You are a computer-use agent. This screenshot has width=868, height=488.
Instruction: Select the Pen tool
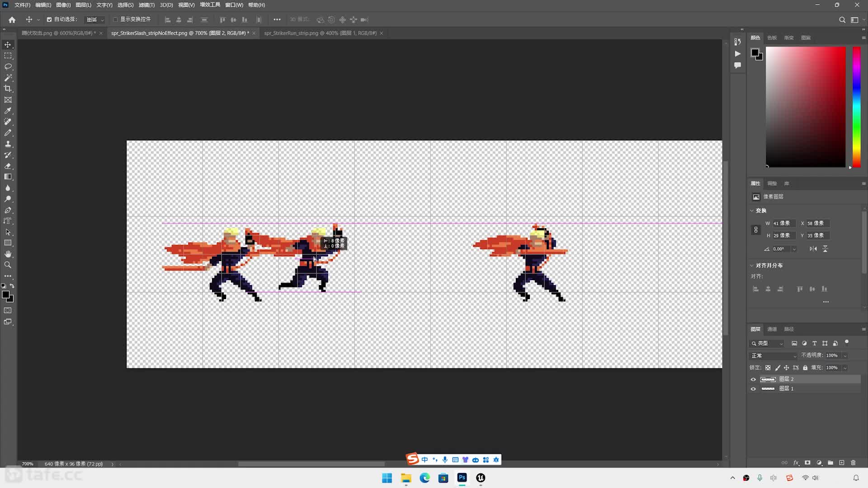click(x=8, y=210)
